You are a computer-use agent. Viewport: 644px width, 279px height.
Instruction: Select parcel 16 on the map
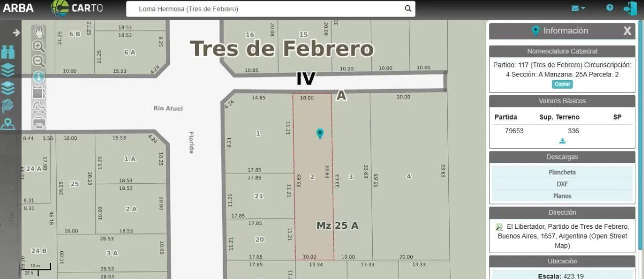(249, 35)
